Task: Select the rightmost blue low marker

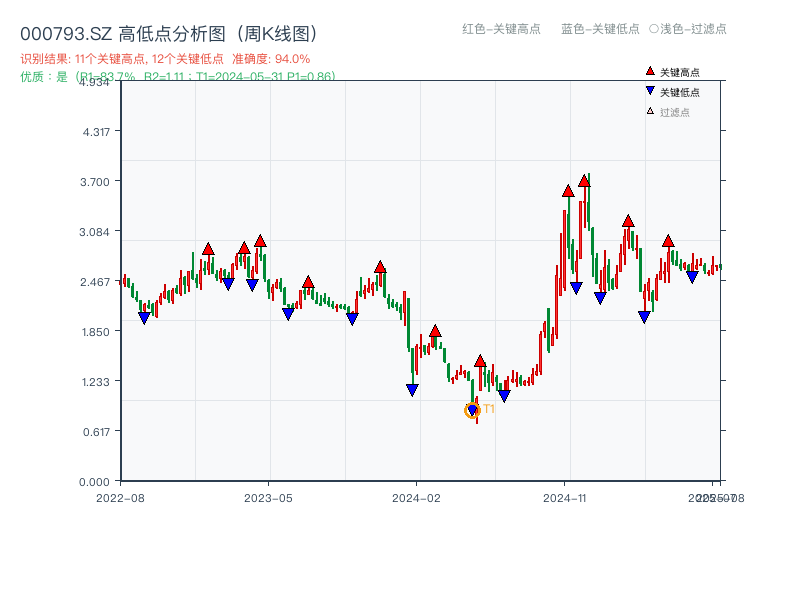Action: click(692, 277)
